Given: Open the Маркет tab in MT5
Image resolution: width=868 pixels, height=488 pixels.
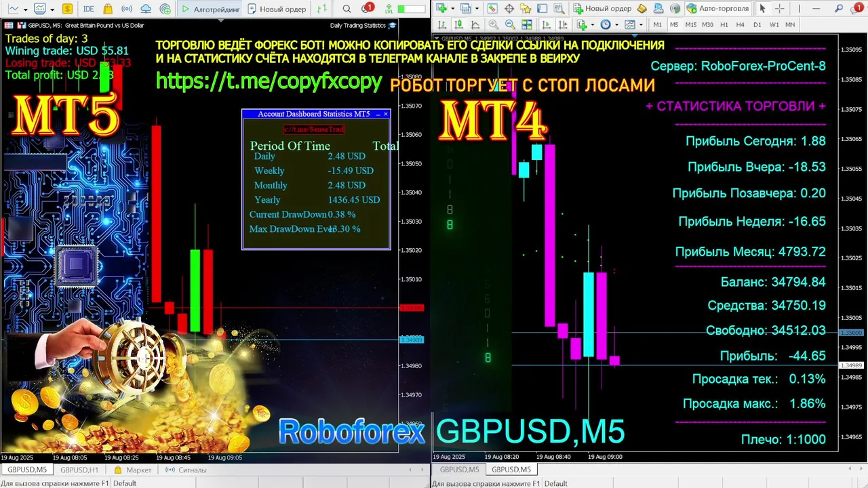Looking at the screenshot, I should coord(132,470).
